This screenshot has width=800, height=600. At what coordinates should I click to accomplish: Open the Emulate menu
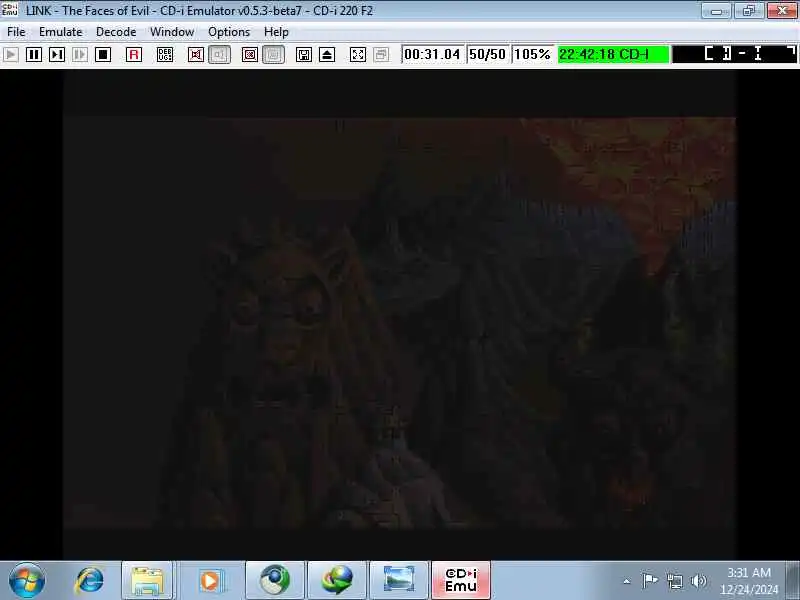pyautogui.click(x=61, y=32)
